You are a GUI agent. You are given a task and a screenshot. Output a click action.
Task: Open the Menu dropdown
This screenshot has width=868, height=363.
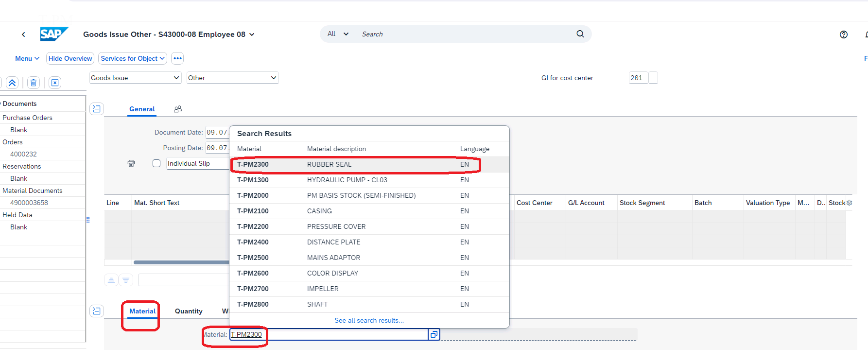click(27, 58)
